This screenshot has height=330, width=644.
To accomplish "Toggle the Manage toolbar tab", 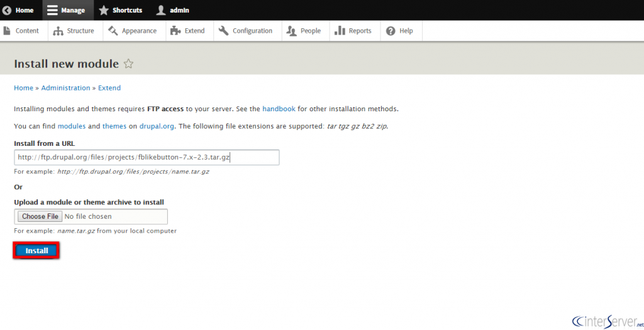I will pos(68,10).
